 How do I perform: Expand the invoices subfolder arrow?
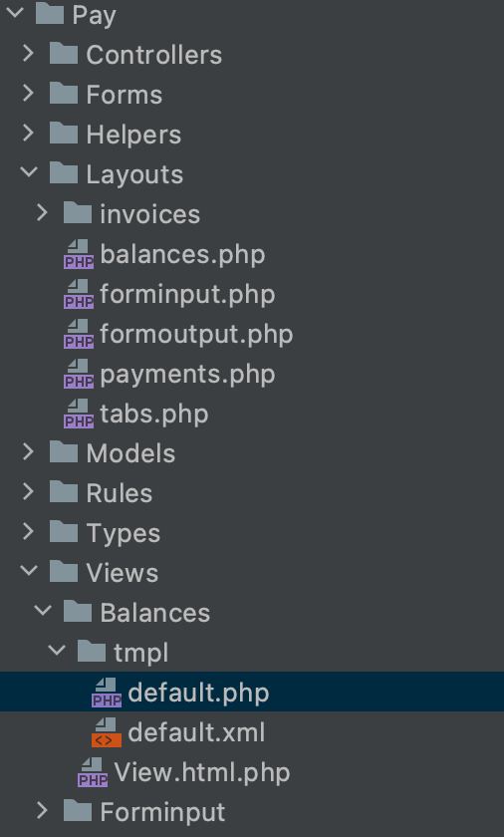pos(42,213)
